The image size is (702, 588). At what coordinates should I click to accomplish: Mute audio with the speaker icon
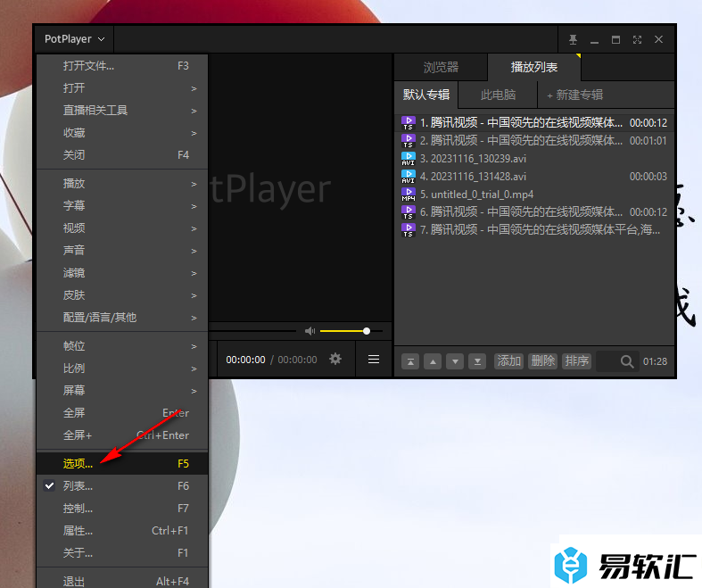pyautogui.click(x=310, y=331)
